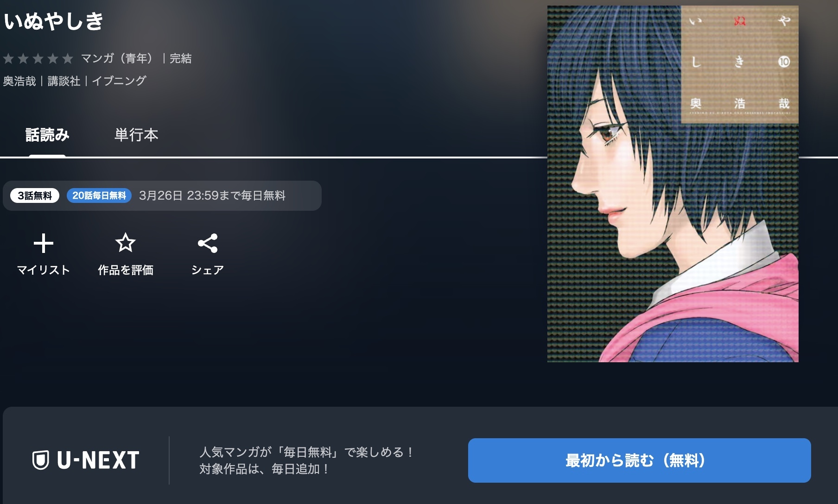This screenshot has height=504, width=838.
Task: Start reading with 最初から読む（無料）button
Action: [x=639, y=460]
